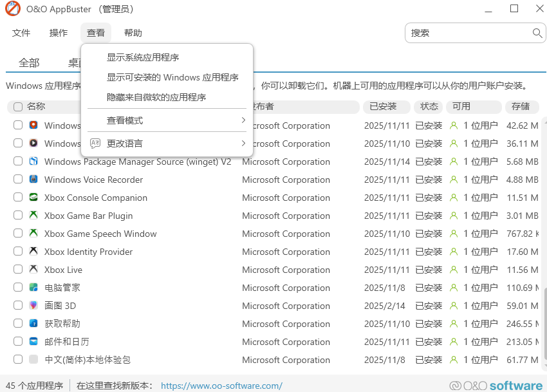Click the O&O AppBuster logo icon
This screenshot has width=547, height=392.
(x=13, y=9)
